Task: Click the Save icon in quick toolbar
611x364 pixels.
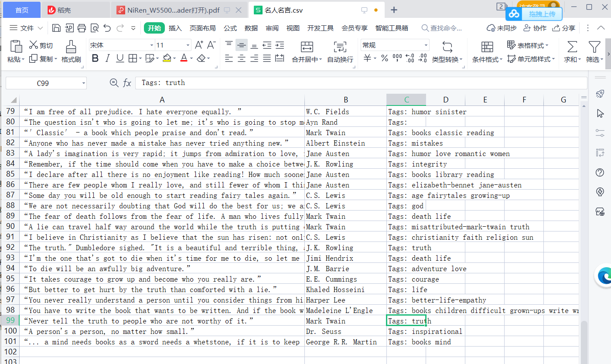Action: click(x=56, y=28)
